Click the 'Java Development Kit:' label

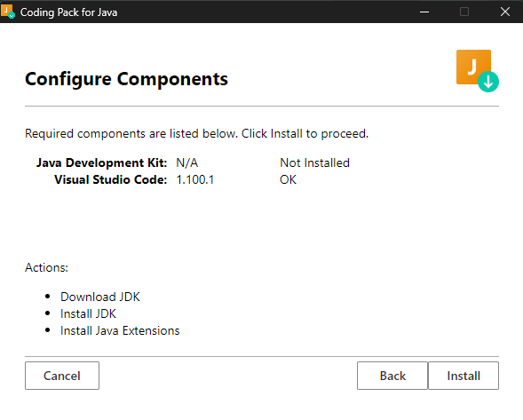pos(102,162)
